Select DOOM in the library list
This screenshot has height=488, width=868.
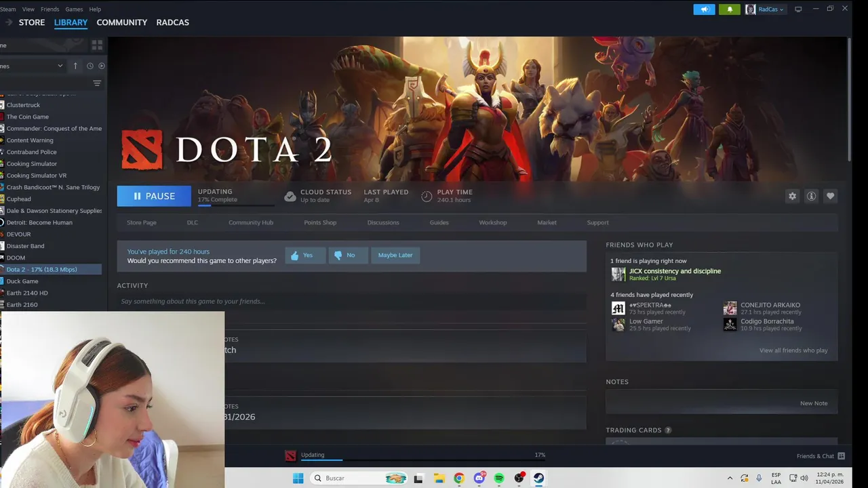[x=16, y=258]
